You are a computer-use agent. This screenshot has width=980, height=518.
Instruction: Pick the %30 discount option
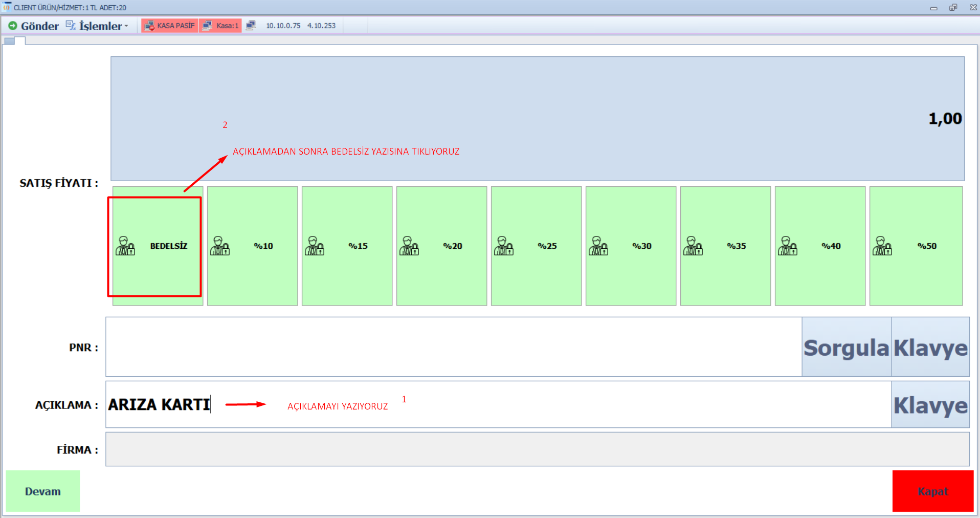tap(631, 246)
